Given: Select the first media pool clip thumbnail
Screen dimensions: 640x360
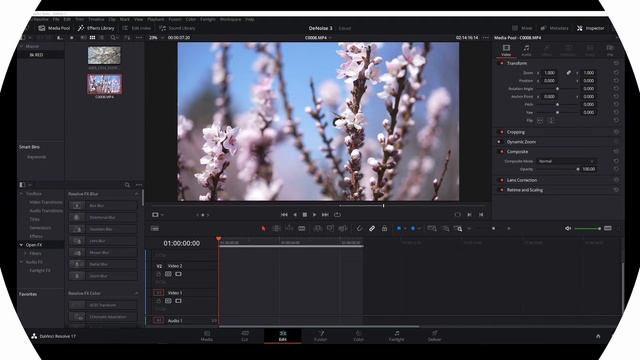Looking at the screenshot, I should coord(104,56).
